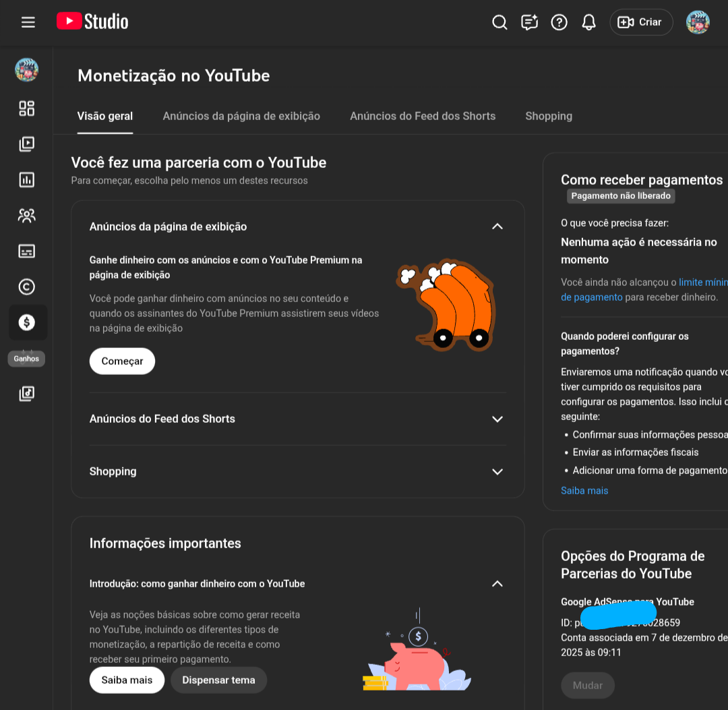Open the Dashboard icon in sidebar

click(27, 109)
